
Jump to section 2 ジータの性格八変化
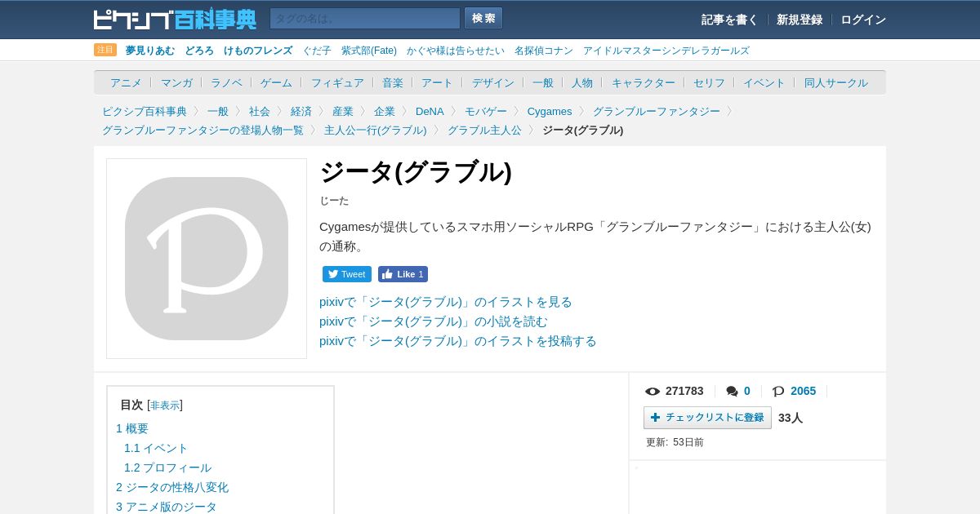coord(172,487)
